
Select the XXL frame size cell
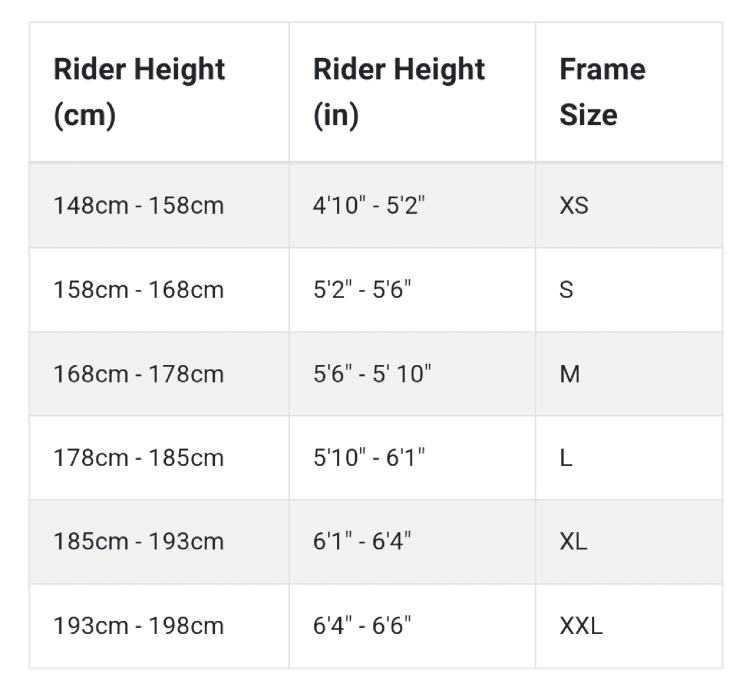coord(581,626)
